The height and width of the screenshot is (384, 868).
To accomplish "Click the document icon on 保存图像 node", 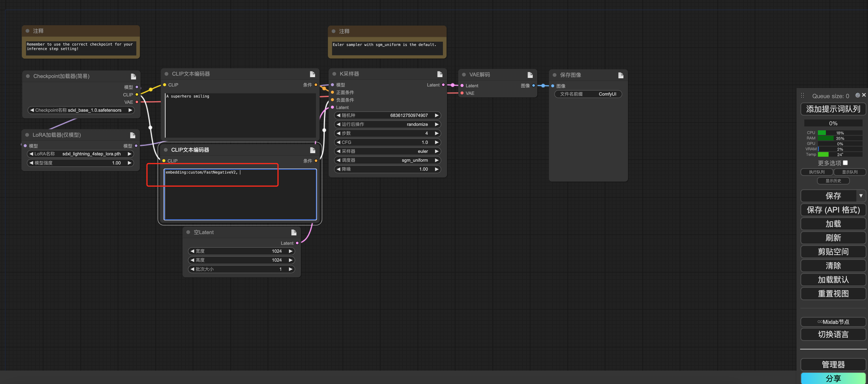I will click(x=621, y=75).
